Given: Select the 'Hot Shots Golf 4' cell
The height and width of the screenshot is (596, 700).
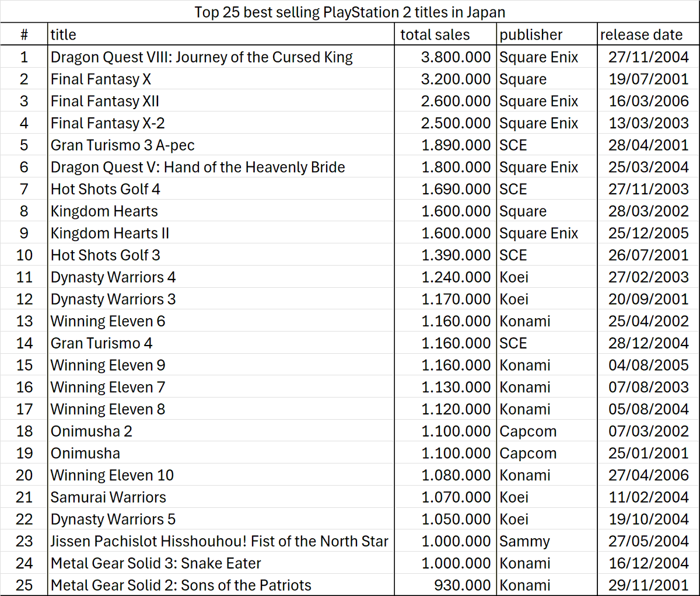Looking at the screenshot, I should click(x=221, y=189).
